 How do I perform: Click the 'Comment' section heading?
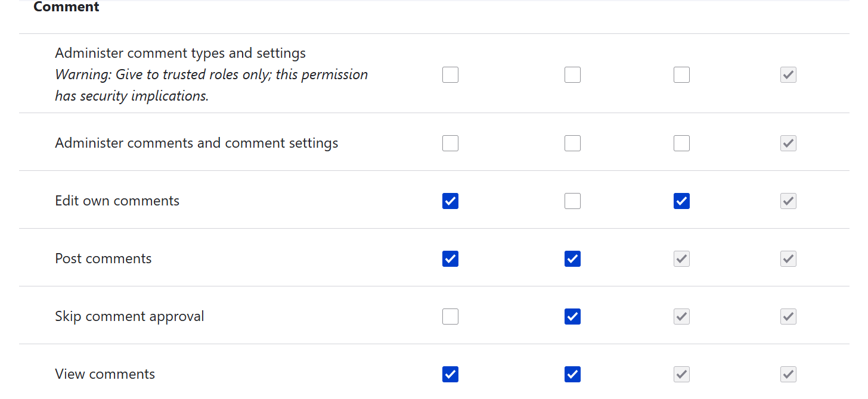pos(66,7)
